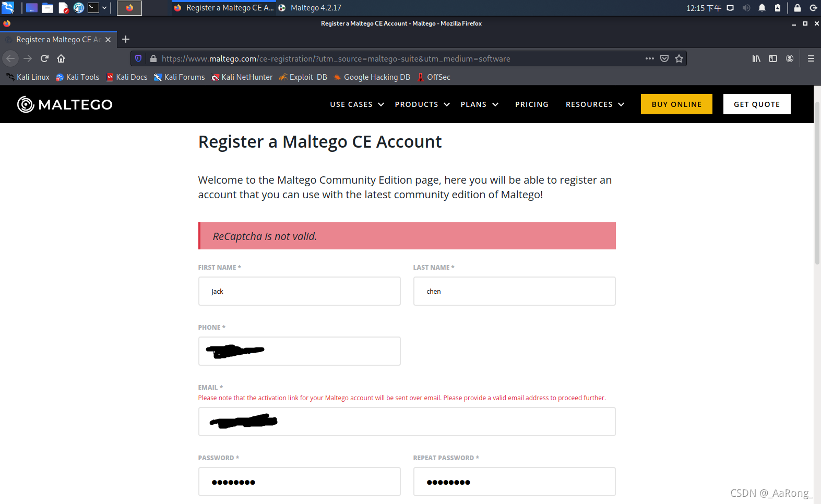Go to Firefox home page

(x=61, y=58)
